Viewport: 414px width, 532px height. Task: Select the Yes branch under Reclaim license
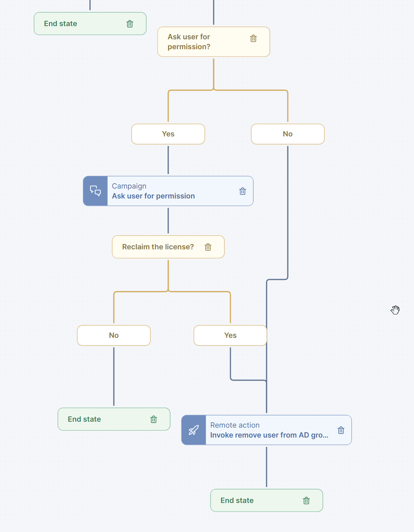point(230,336)
